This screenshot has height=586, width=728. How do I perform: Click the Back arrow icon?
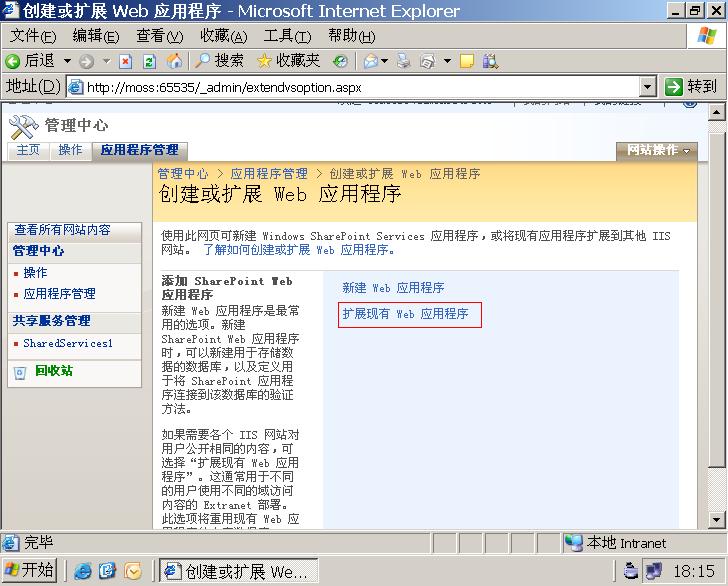click(13, 61)
